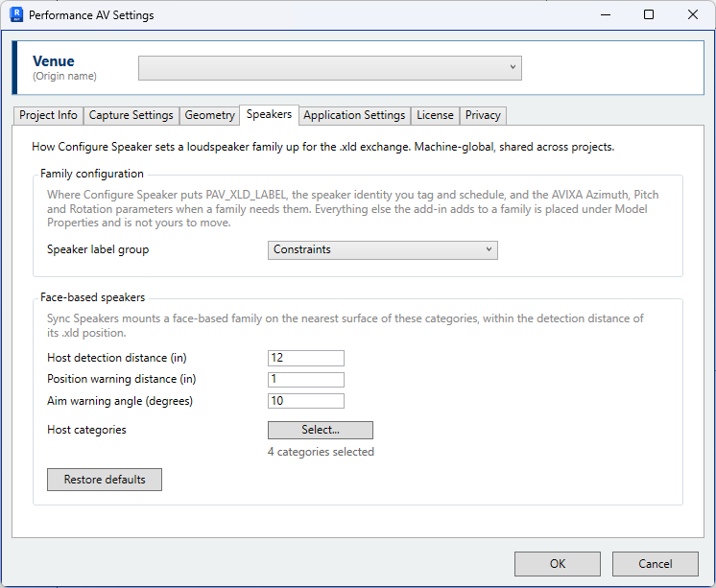Click the '(Origin name)' caption

[64, 76]
